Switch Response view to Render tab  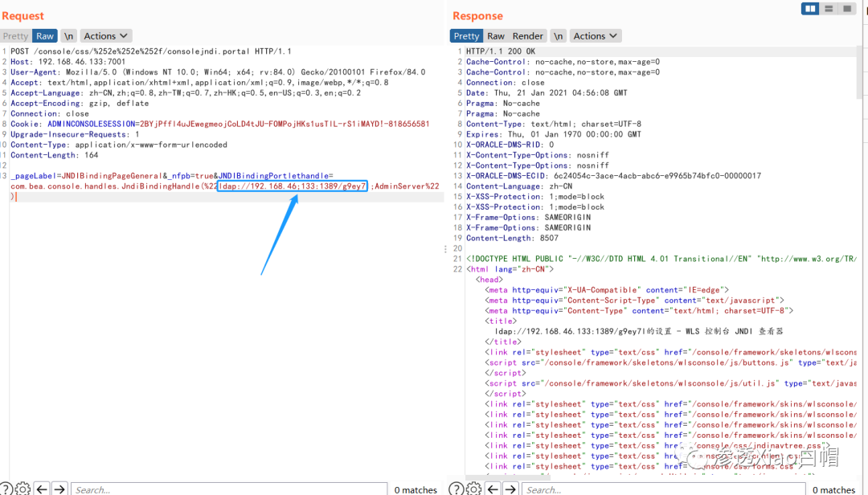pyautogui.click(x=527, y=36)
